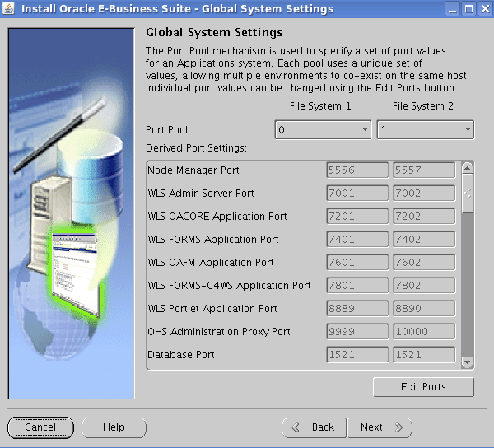Click the port list vertical scrollbar thumb
This screenshot has width=494, height=448.
point(467,194)
